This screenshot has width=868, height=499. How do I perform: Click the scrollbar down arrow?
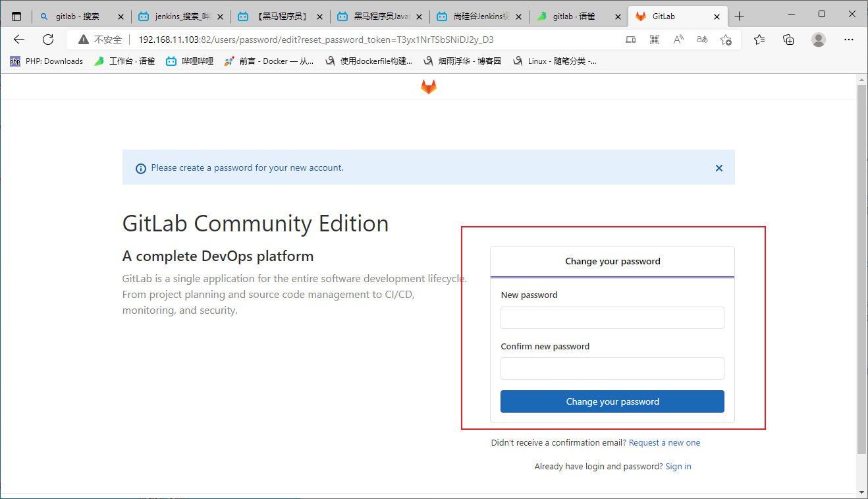click(x=861, y=492)
